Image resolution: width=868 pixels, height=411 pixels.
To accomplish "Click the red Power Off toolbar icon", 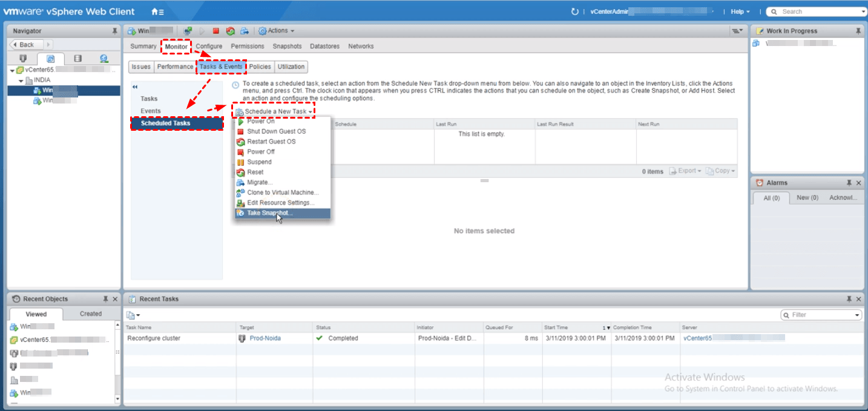I will point(215,31).
